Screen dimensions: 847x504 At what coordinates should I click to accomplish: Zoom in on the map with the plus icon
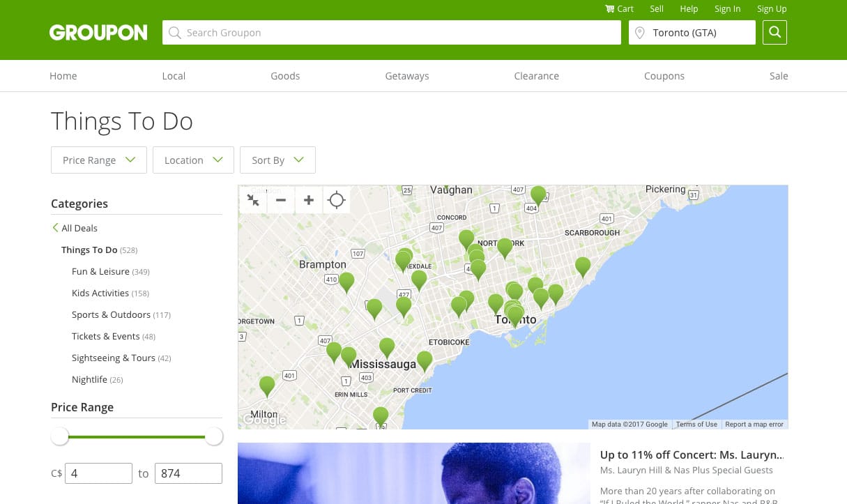(x=308, y=200)
